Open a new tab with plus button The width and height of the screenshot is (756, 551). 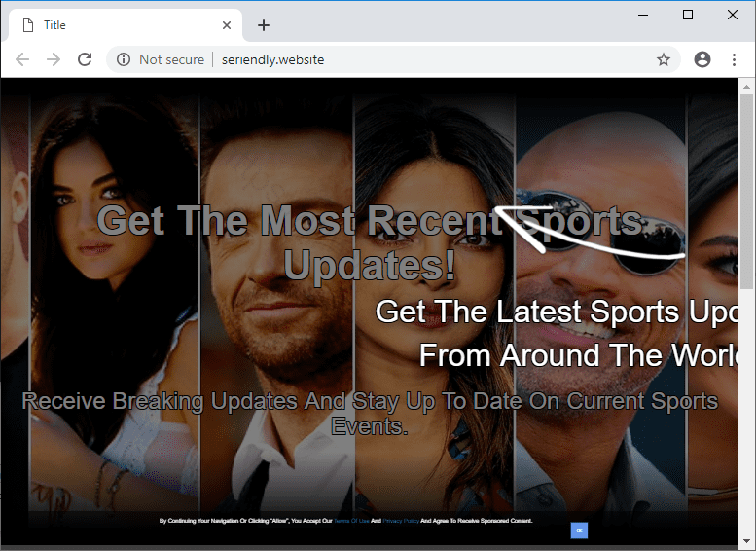(264, 25)
